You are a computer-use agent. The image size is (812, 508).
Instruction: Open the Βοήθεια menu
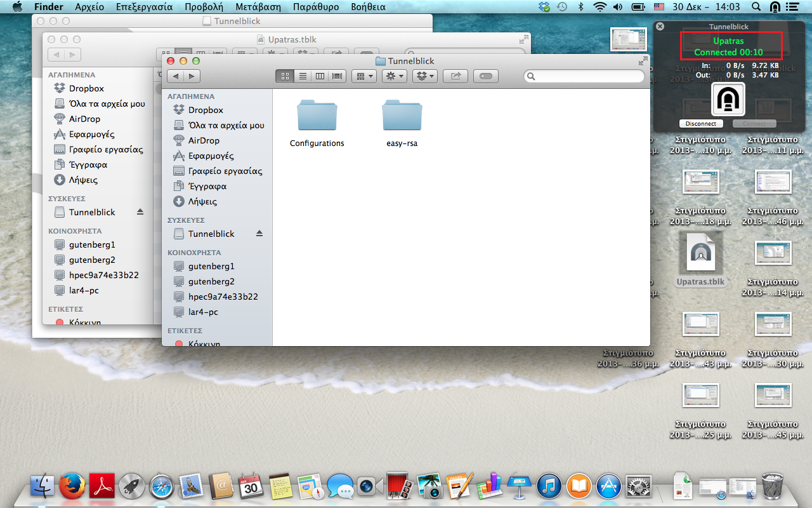coord(368,7)
